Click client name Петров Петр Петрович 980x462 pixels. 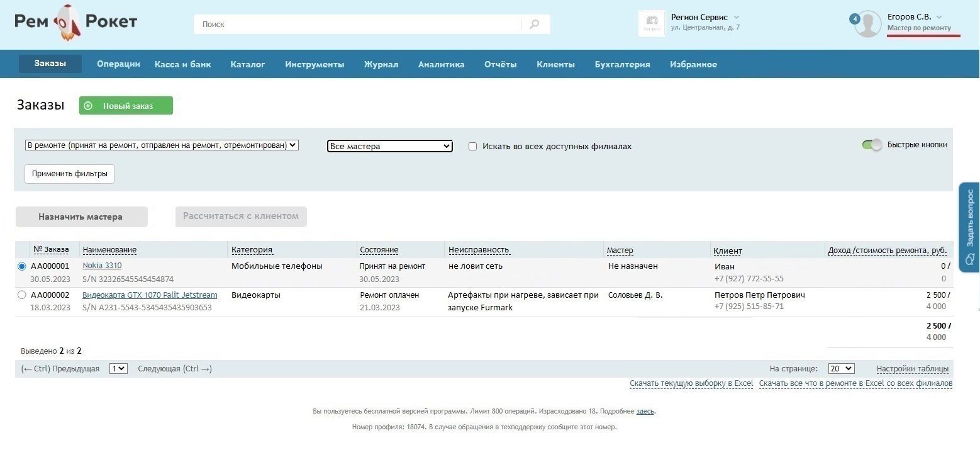pos(759,295)
